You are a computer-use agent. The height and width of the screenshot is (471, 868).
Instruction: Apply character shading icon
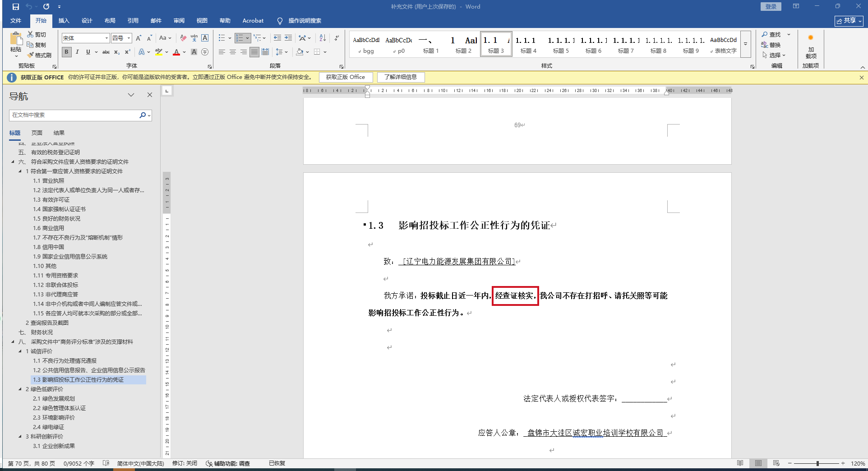coord(194,52)
